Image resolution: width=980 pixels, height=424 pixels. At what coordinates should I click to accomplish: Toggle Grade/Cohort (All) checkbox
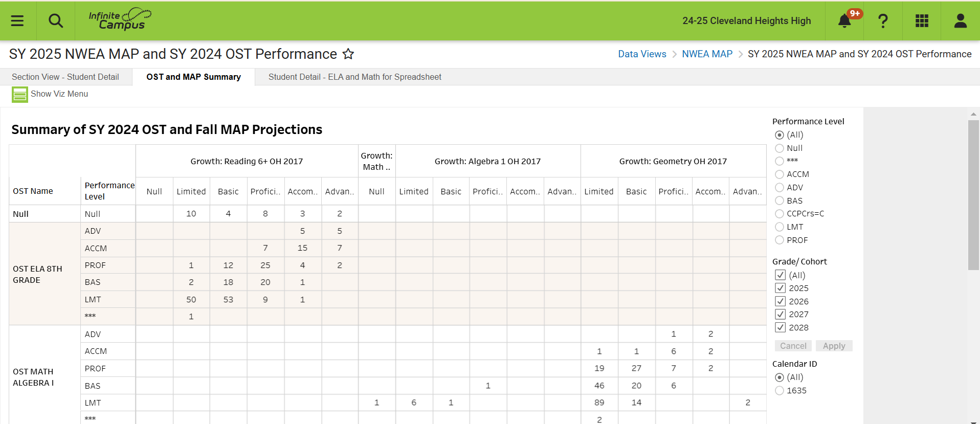pos(780,275)
